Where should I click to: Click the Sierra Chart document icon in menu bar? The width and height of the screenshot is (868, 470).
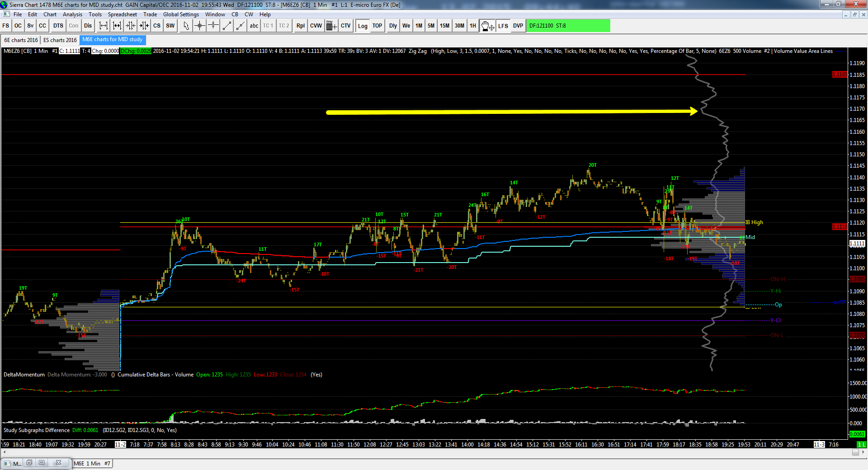6,14
